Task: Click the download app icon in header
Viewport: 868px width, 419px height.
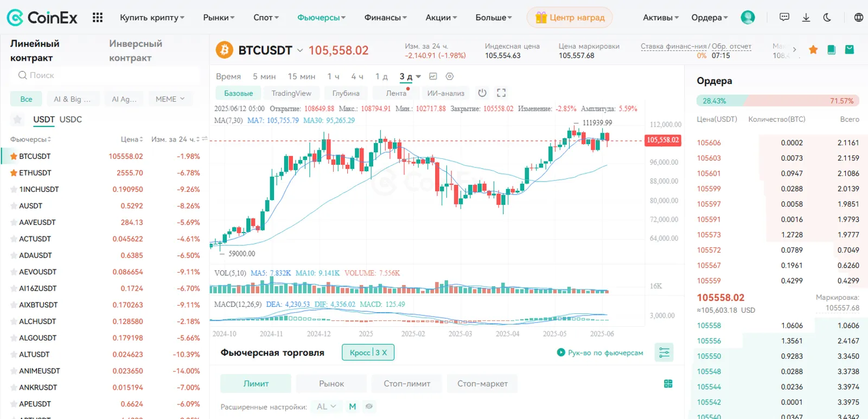Action: [806, 17]
